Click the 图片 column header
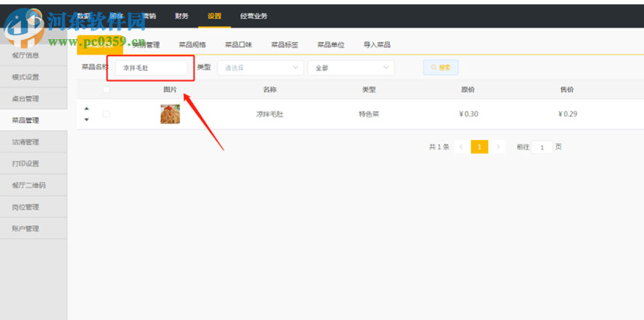 coord(170,90)
